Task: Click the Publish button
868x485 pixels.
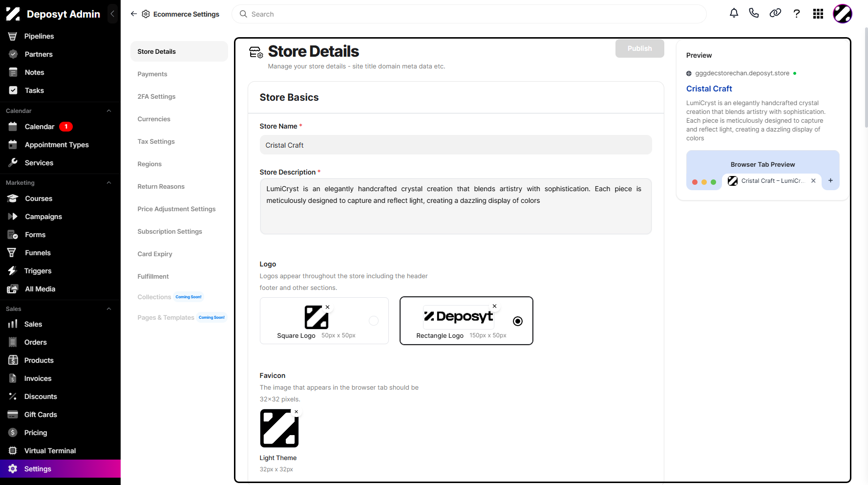Action: pyautogui.click(x=639, y=48)
